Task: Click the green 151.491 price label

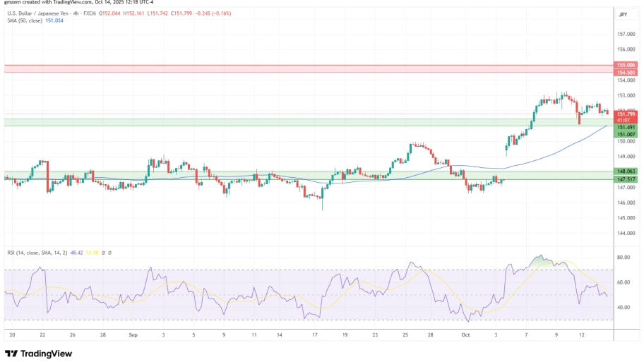Action: pyautogui.click(x=626, y=127)
